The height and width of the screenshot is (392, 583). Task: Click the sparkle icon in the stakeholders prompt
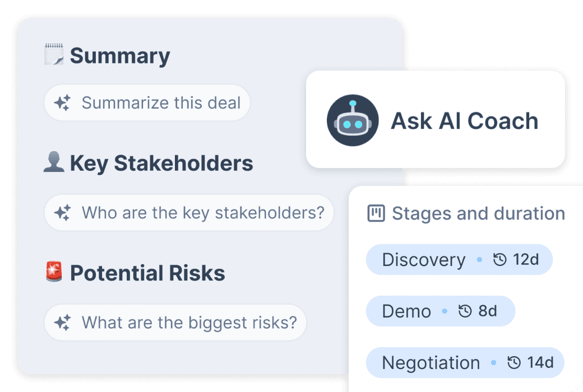coord(63,213)
